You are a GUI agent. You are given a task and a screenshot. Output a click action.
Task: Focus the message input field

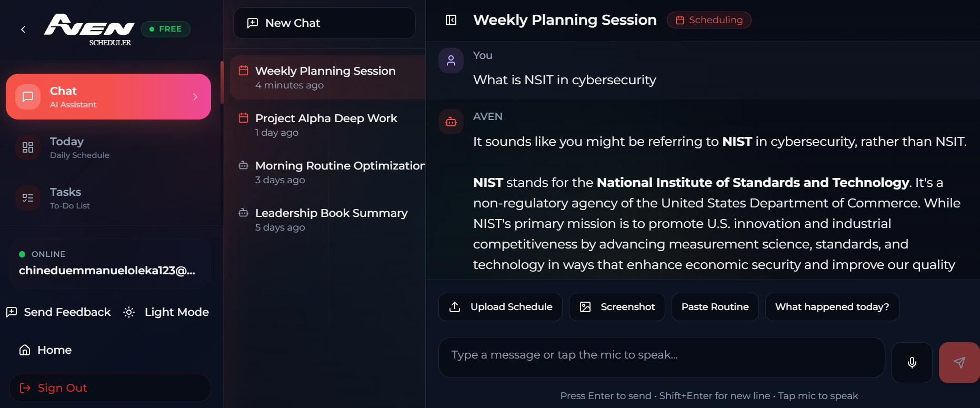[x=662, y=357]
